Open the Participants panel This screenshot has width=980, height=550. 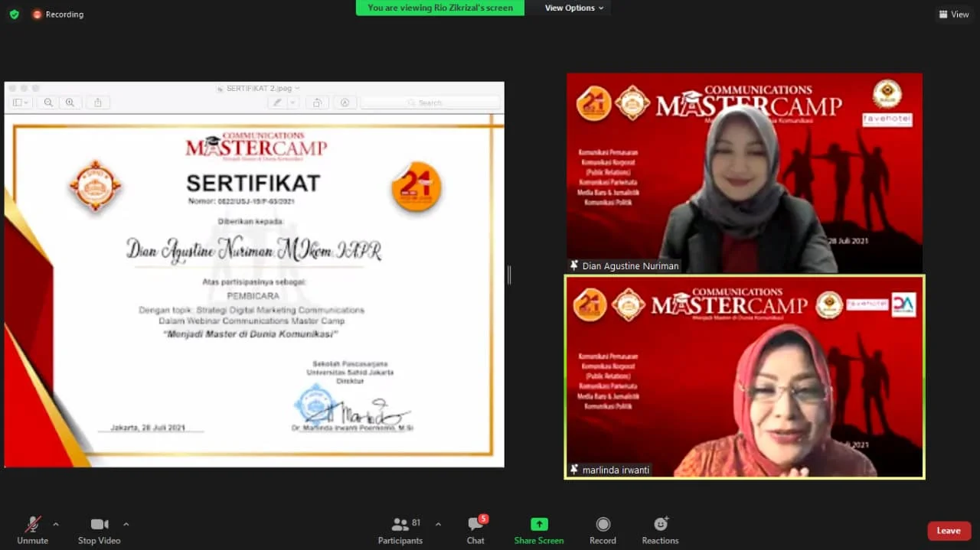click(400, 530)
